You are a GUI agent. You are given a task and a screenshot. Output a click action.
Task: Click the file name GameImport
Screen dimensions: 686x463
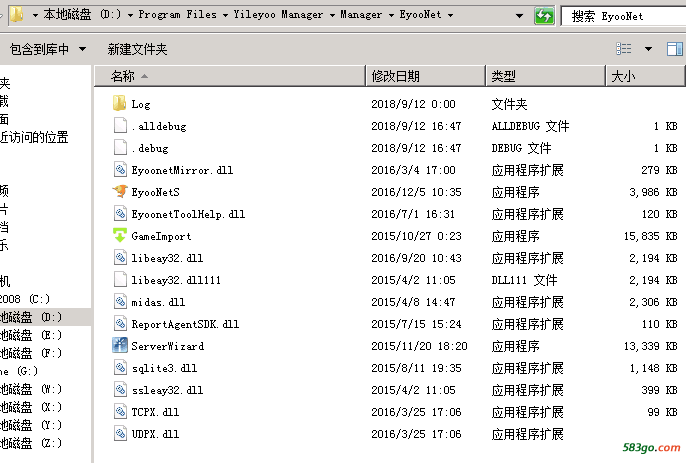click(161, 236)
